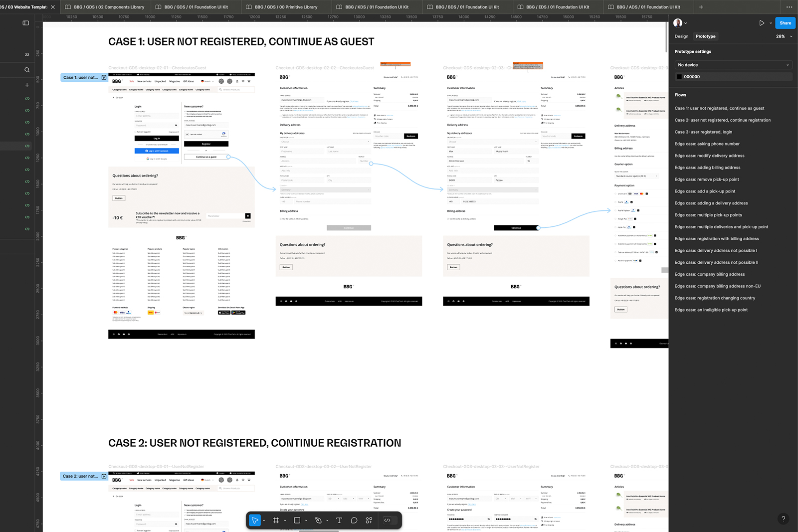Select the Frame tool
The width and height of the screenshot is (798, 532).
[276, 520]
